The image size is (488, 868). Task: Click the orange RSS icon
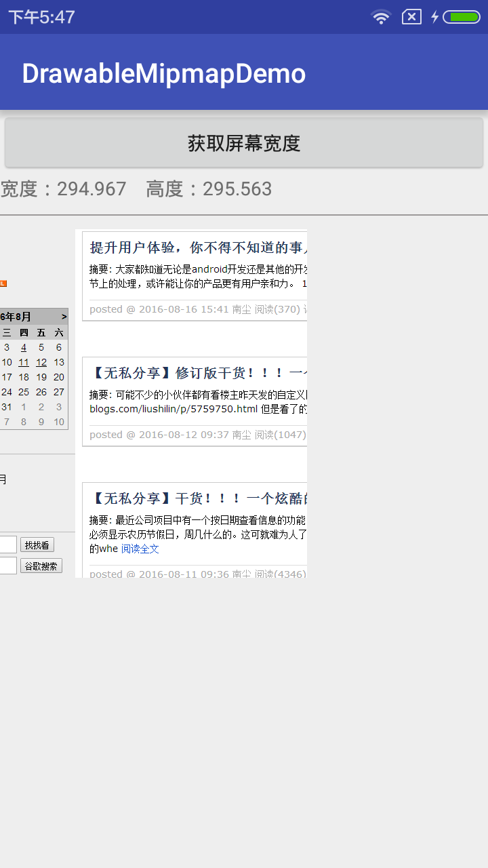(3, 283)
